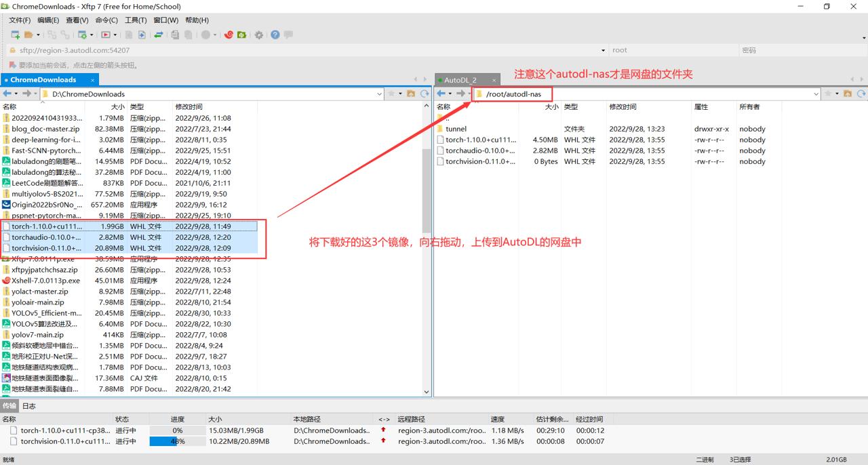Refresh the local ChromeDownloads pane

(425, 94)
